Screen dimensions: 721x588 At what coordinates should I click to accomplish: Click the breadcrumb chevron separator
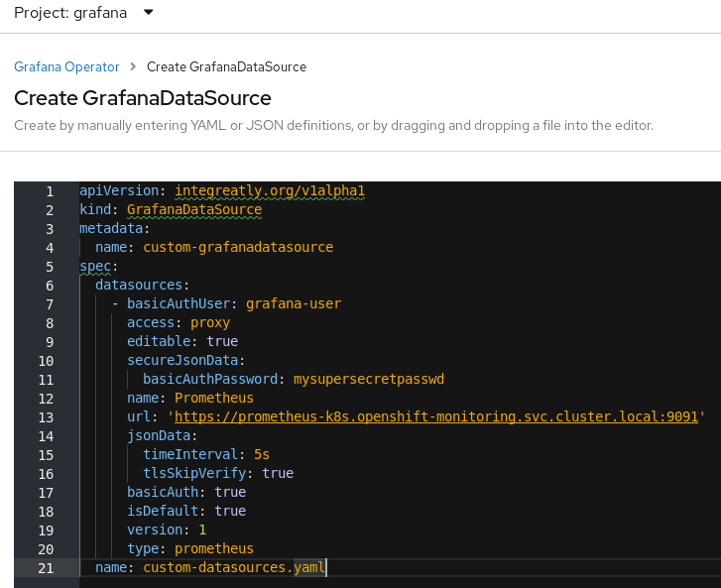(x=133, y=66)
